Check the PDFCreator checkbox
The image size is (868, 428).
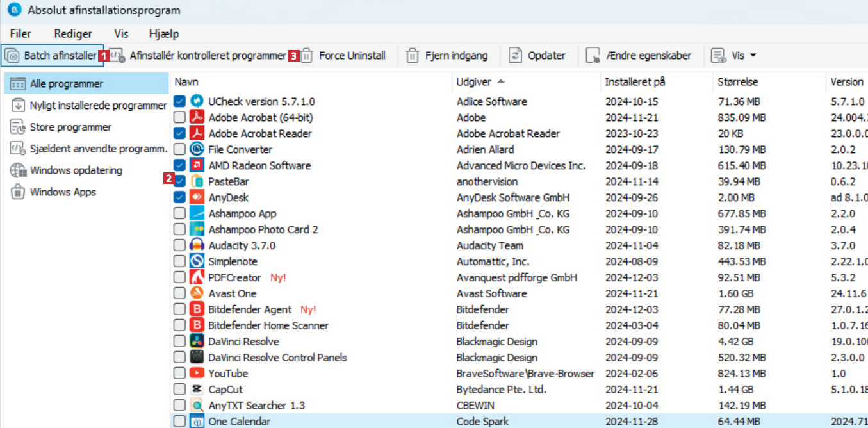179,277
